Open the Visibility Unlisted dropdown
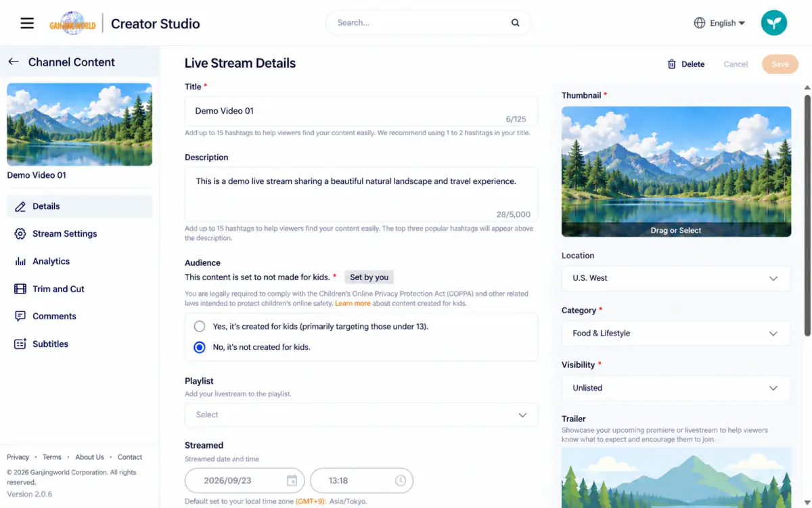The image size is (812, 508). click(676, 388)
